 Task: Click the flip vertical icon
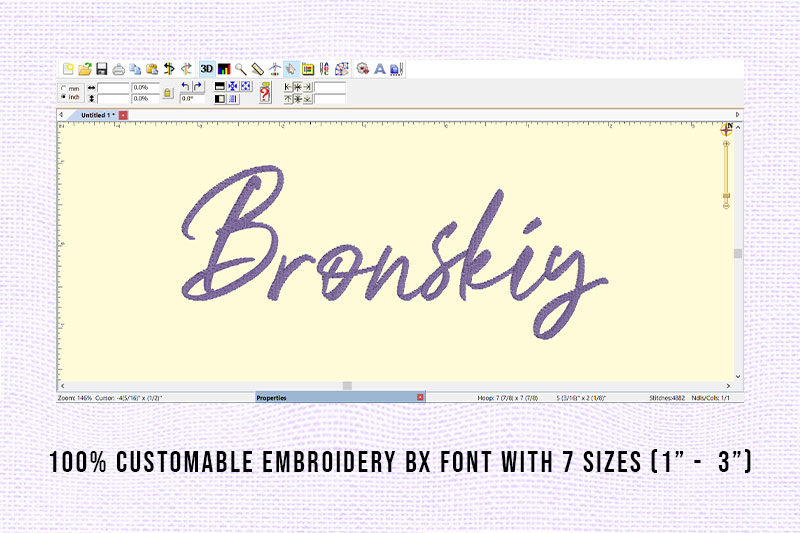(220, 86)
